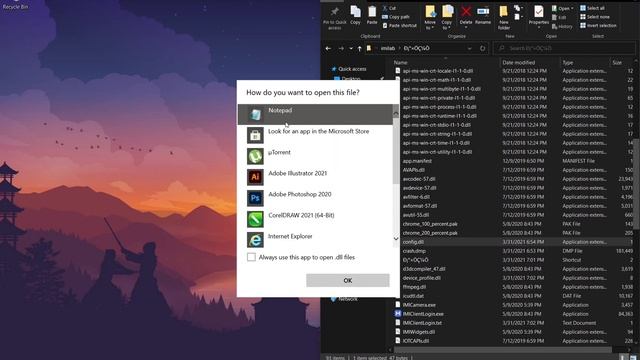The image size is (640, 360).
Task: Select CorelDRAW 2021 (64-Bit) app
Action: [315, 219]
